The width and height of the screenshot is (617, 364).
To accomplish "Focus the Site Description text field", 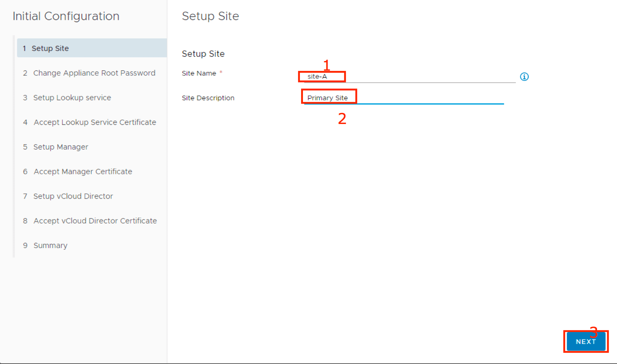I will coord(404,98).
